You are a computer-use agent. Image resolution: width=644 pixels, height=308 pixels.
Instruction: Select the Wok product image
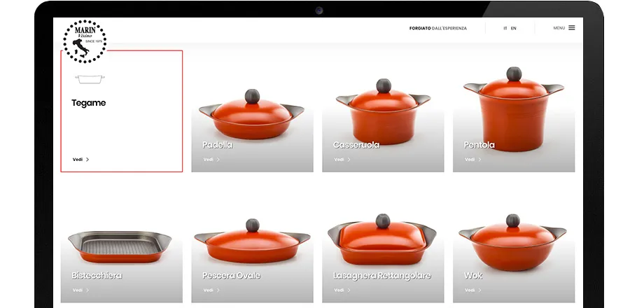(x=512, y=242)
